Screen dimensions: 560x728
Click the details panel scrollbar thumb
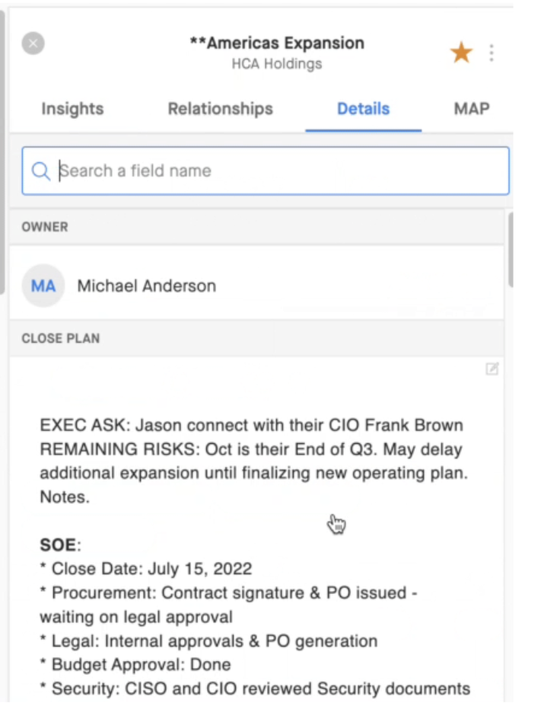coord(511,250)
